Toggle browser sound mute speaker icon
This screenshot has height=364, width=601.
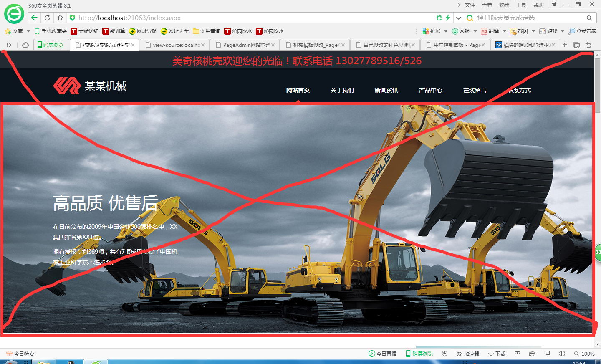click(x=562, y=354)
